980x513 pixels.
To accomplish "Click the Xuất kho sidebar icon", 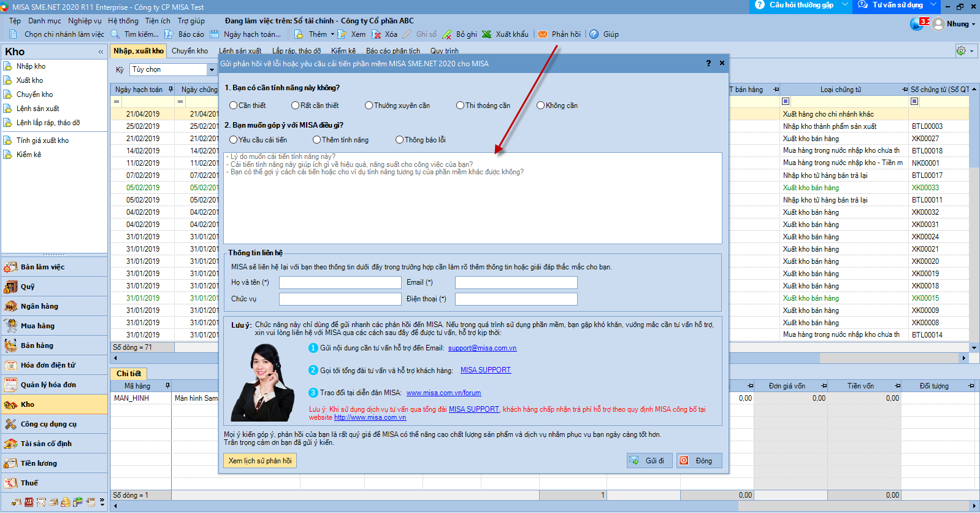I will (8, 80).
